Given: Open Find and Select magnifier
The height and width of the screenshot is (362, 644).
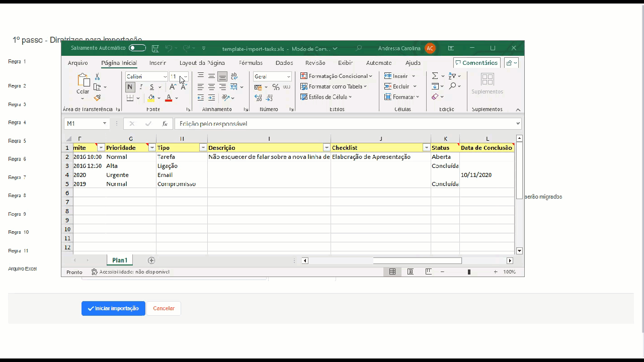Looking at the screenshot, I should 452,86.
